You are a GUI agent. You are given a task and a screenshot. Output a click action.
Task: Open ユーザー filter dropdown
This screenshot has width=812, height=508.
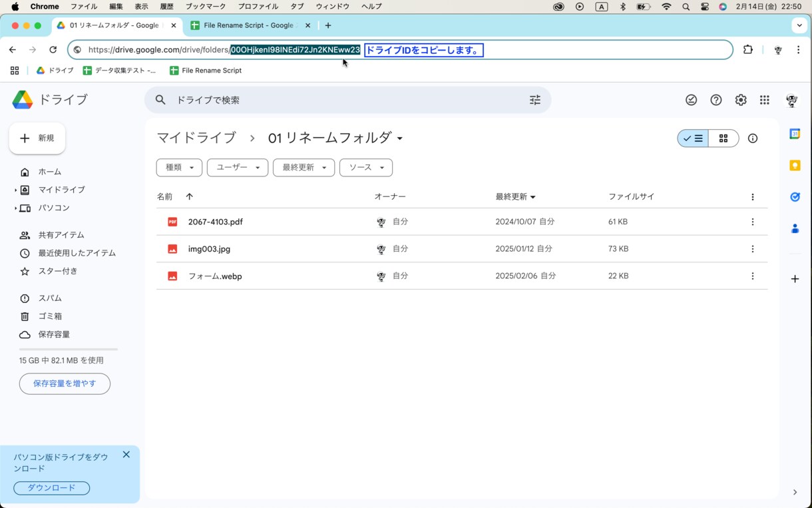238,168
